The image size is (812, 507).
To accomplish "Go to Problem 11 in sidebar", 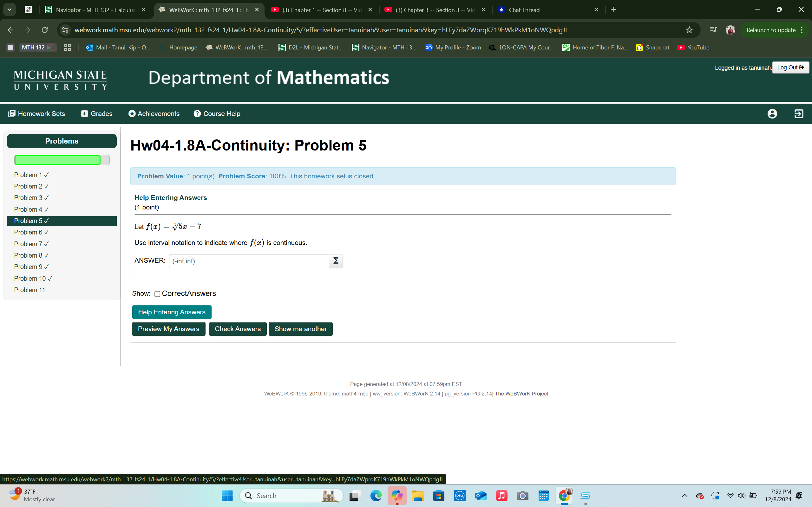I will point(29,290).
